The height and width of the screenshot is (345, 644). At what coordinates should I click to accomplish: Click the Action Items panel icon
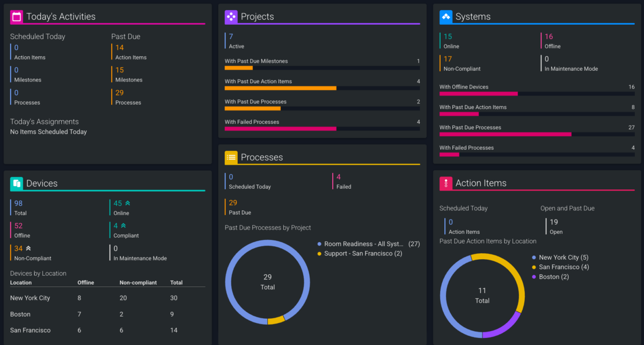(x=446, y=183)
